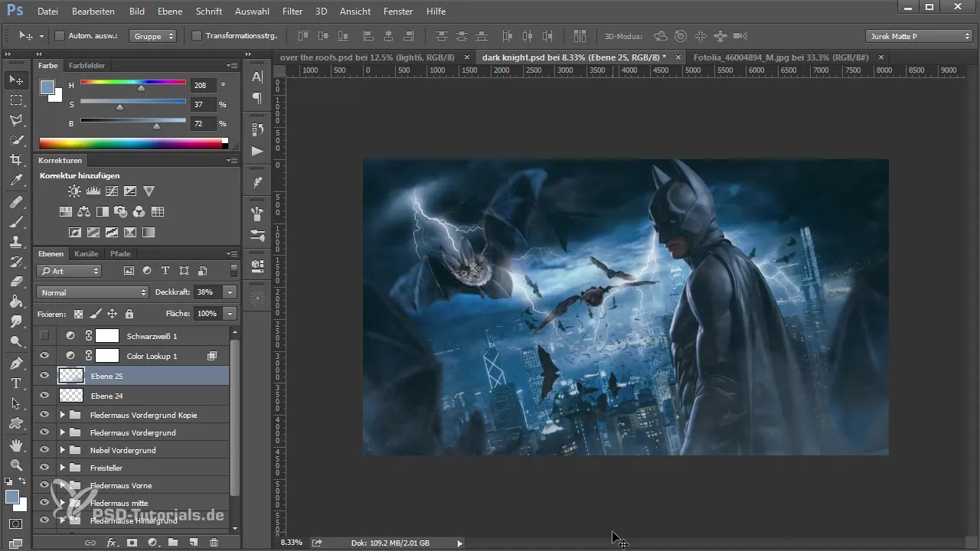Image resolution: width=980 pixels, height=551 pixels.
Task: Expand the Freisteller group
Action: (62, 468)
